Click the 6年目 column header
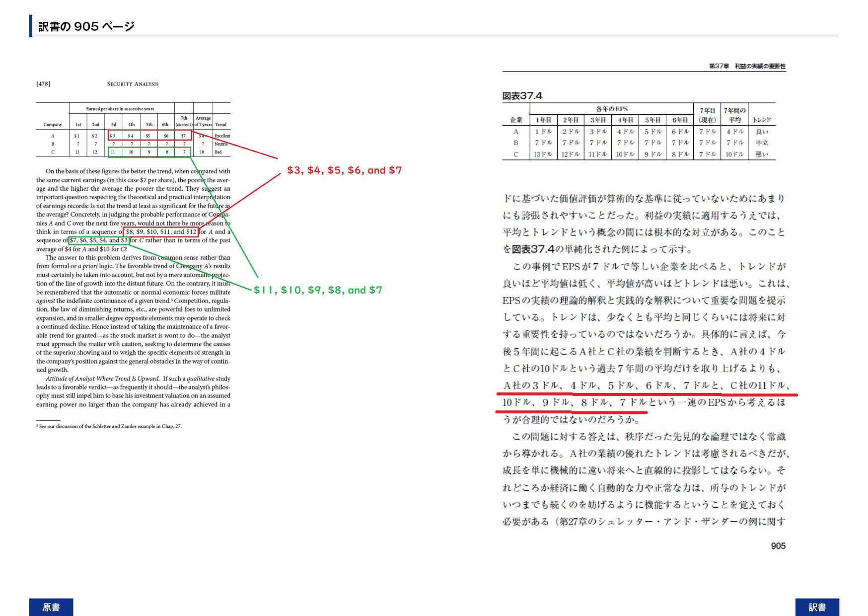Screen dimensions: 868x616 tap(680, 120)
